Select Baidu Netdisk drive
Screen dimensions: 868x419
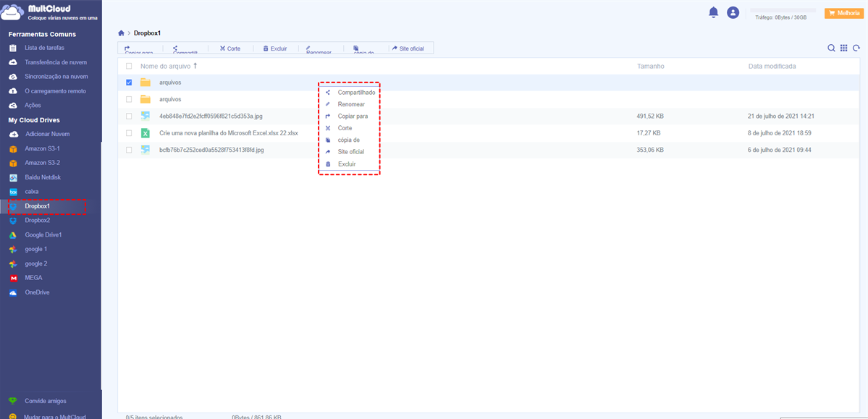tap(43, 178)
